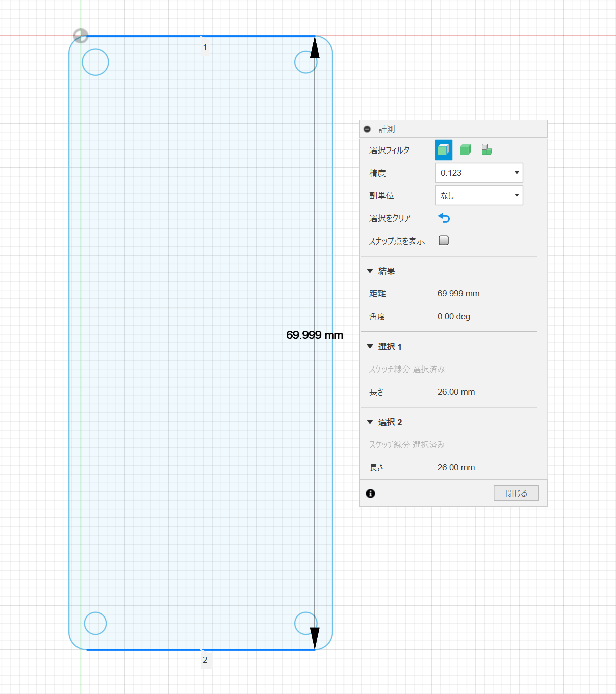Click the highlighted bottom sketch line labeled 2
The width and height of the screenshot is (616, 694).
pyautogui.click(x=151, y=650)
